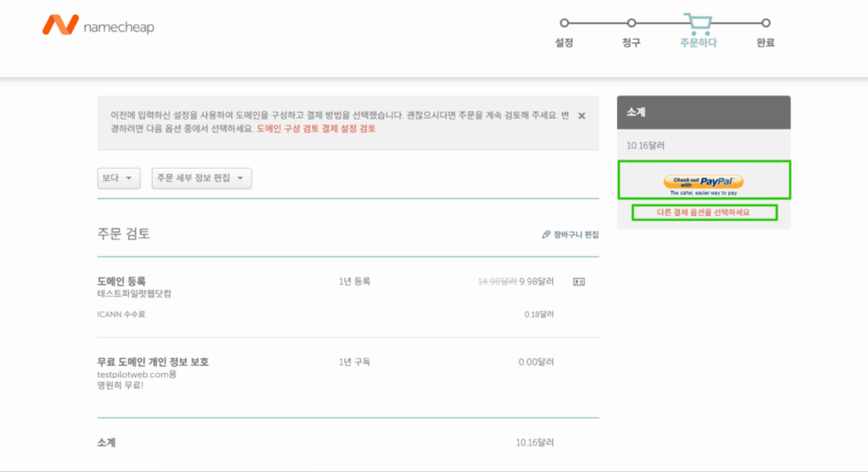Click the ICANN 수수료 row label
This screenshot has height=472, width=868.
tap(121, 314)
